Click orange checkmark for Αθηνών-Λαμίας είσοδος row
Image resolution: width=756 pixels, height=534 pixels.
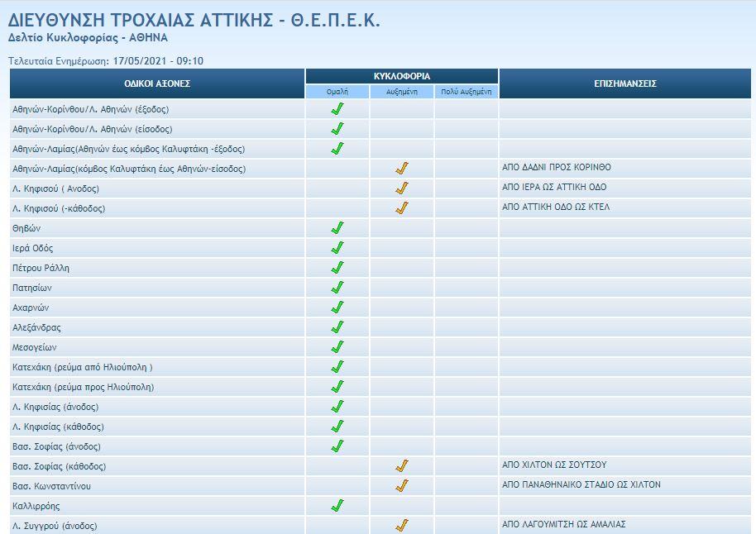pyautogui.click(x=401, y=169)
